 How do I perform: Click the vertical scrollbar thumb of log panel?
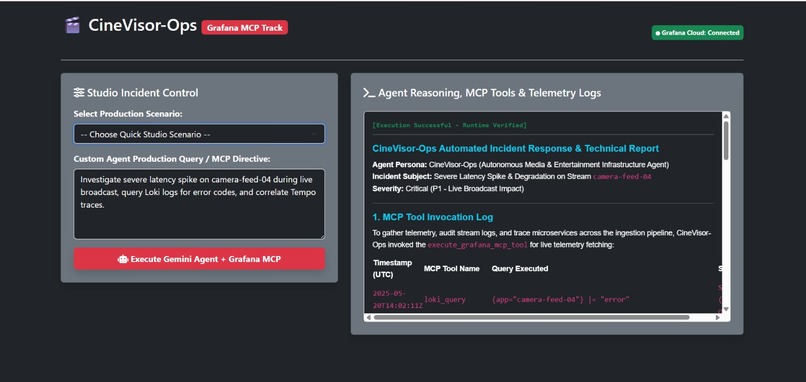[726, 141]
